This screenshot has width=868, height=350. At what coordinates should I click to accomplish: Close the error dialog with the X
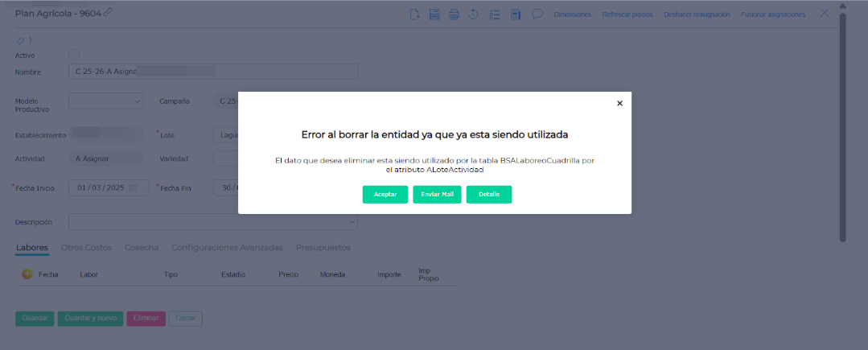point(619,103)
